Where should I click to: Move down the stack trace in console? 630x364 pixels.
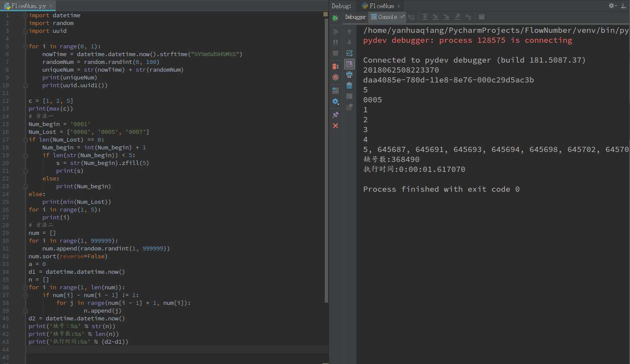click(x=349, y=42)
